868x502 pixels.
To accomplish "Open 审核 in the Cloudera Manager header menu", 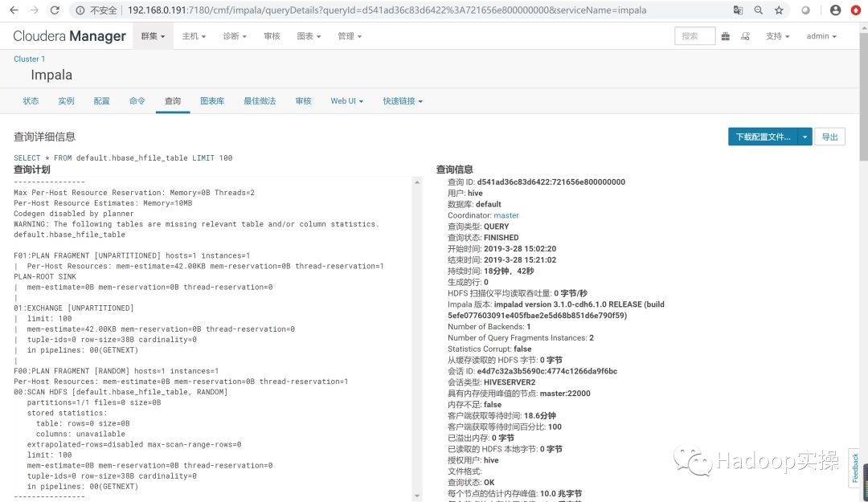I will tap(272, 36).
